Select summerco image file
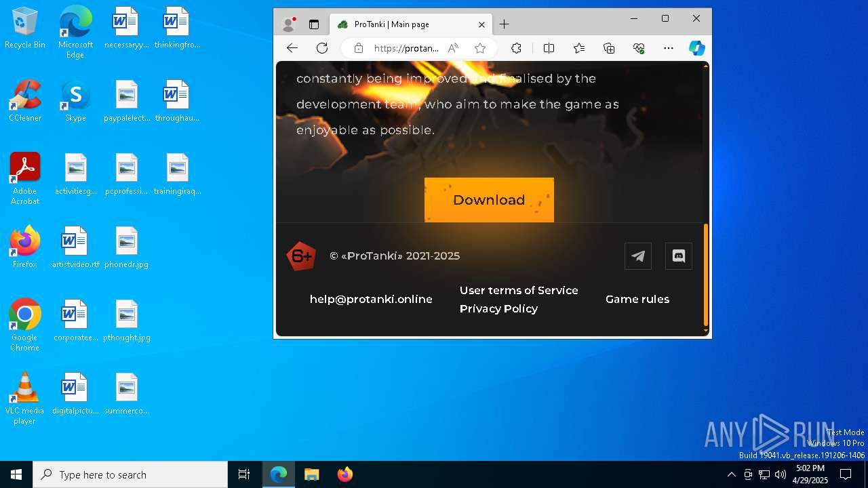The height and width of the screenshot is (488, 868). click(126, 394)
